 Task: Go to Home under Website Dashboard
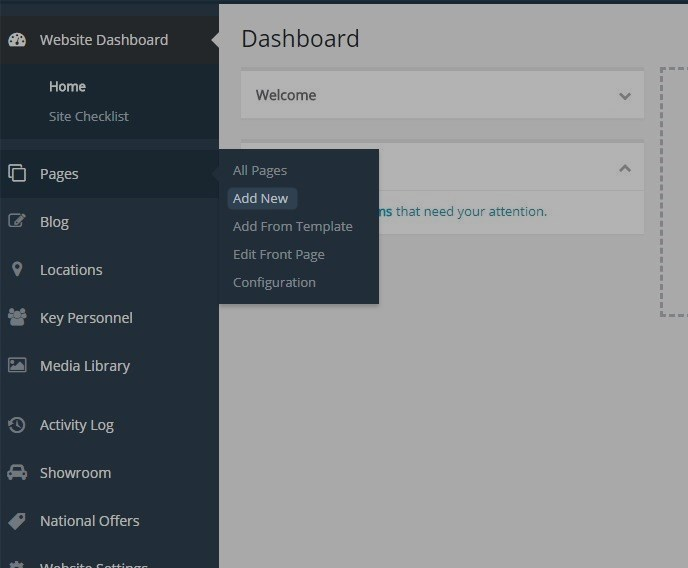click(x=67, y=86)
